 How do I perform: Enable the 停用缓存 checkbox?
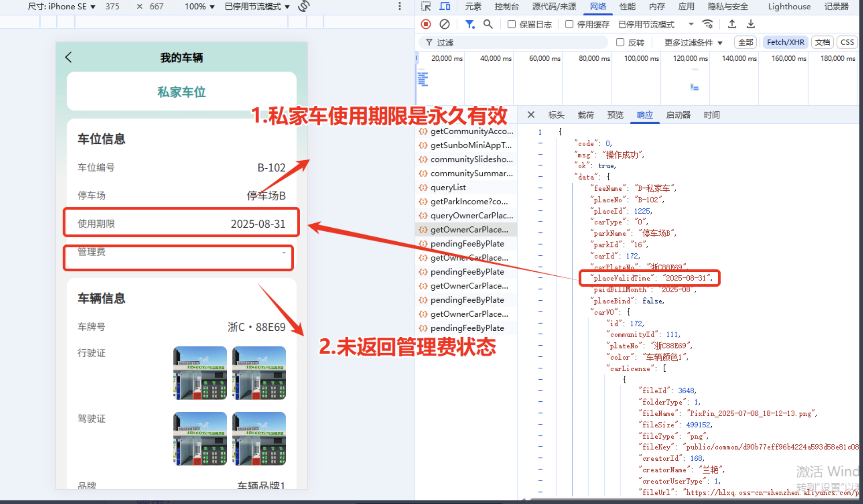click(x=569, y=24)
